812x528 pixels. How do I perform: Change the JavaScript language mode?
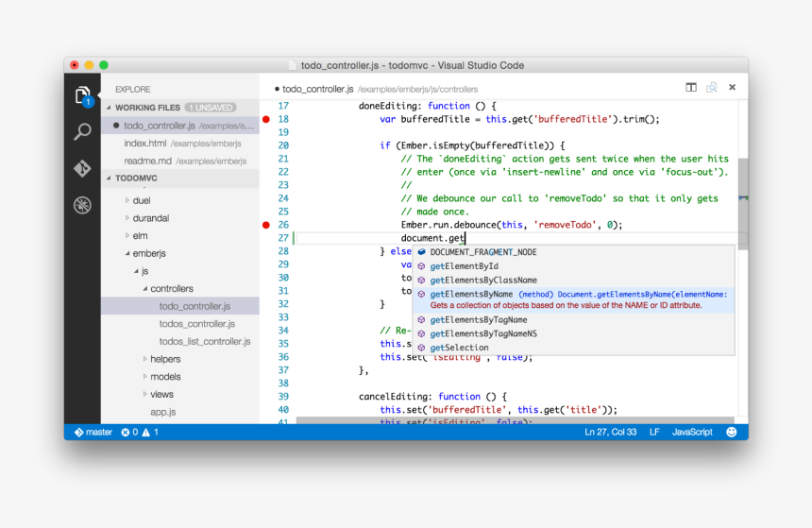pos(692,432)
